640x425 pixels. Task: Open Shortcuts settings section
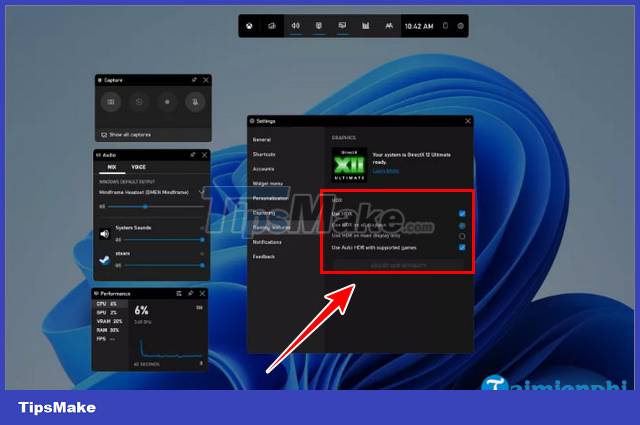pyautogui.click(x=264, y=154)
